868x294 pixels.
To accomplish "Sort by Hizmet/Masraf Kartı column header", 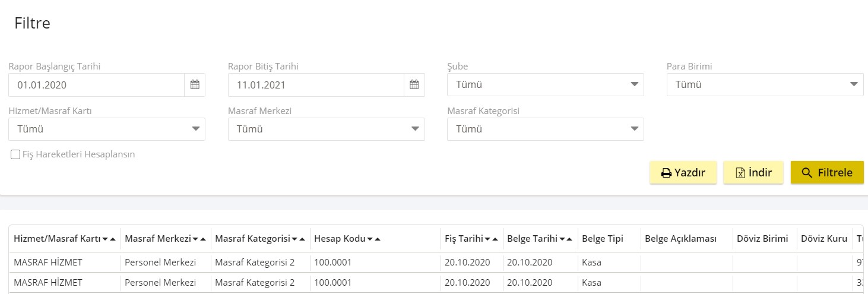I will (x=65, y=239).
